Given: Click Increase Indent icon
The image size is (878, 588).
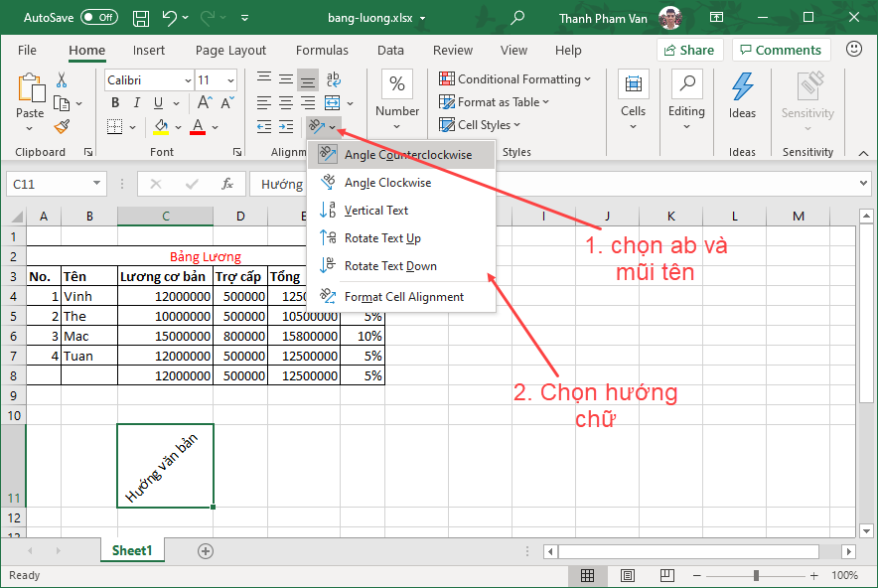Looking at the screenshot, I should pos(286,126).
